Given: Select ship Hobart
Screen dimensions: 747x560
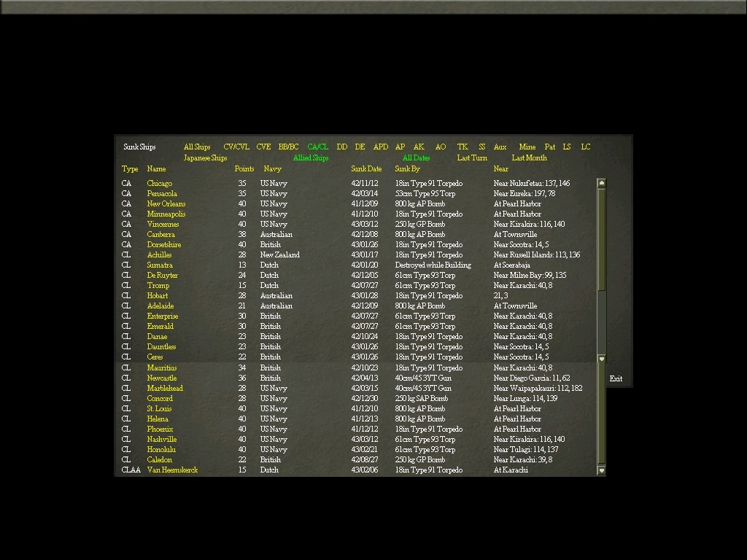Looking at the screenshot, I should tap(158, 296).
